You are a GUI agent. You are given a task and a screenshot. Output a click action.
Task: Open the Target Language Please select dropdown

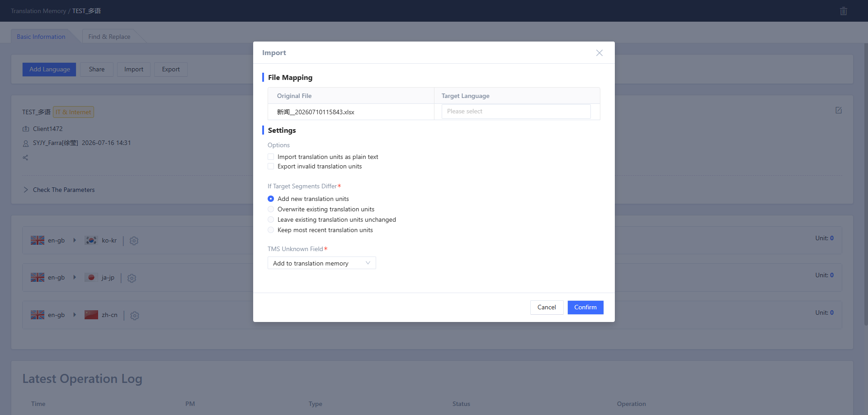click(x=516, y=112)
